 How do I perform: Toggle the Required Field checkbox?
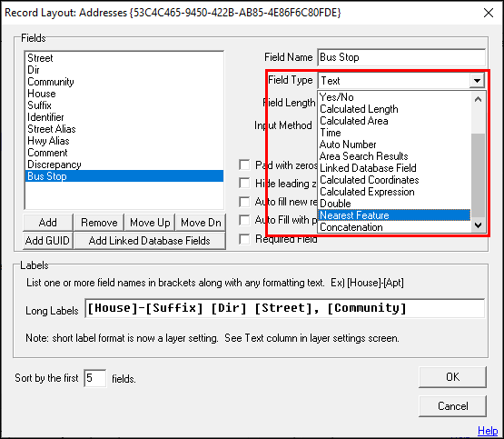244,239
